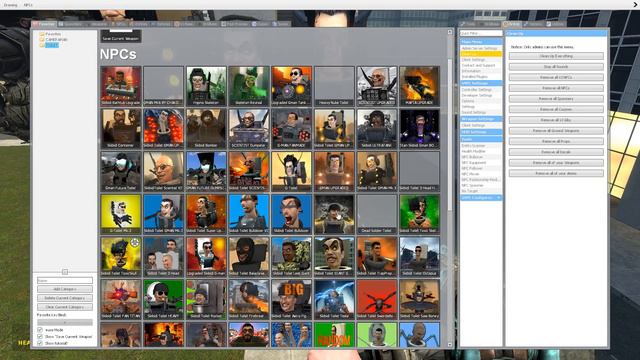Select the Skibidi Toilet HEAVY icon
Viewport: 640px width, 360px height.
pos(163,299)
